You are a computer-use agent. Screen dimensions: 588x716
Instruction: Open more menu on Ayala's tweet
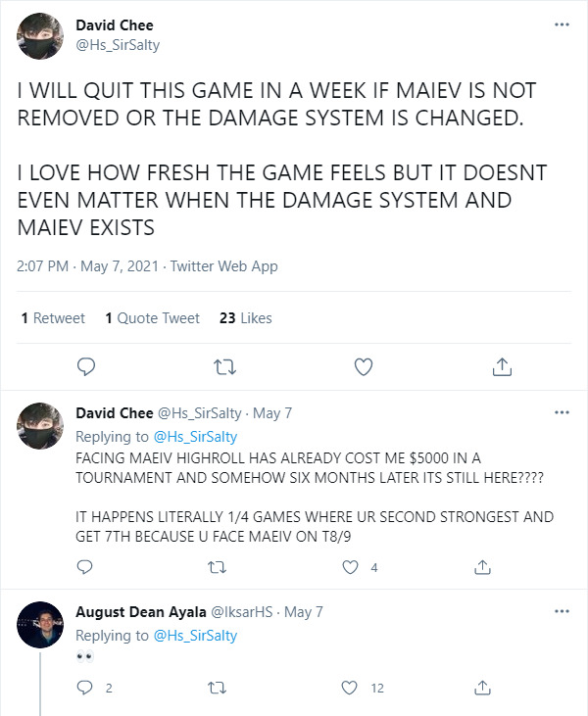(x=561, y=611)
